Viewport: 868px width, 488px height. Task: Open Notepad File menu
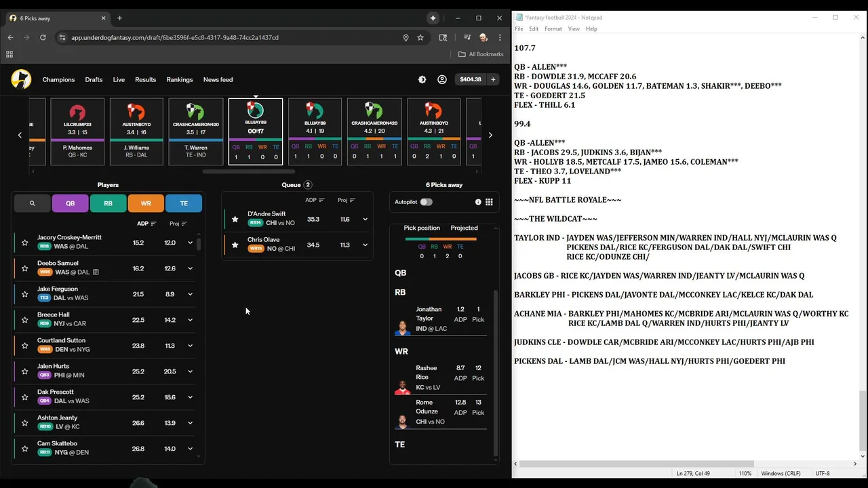click(519, 29)
